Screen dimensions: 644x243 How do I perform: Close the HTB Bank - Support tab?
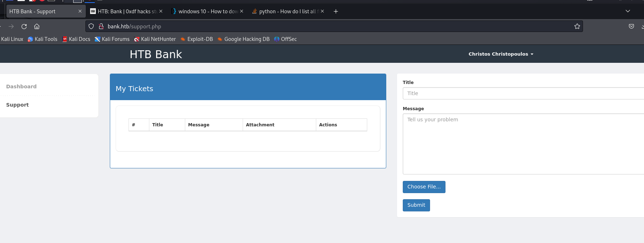point(80,11)
